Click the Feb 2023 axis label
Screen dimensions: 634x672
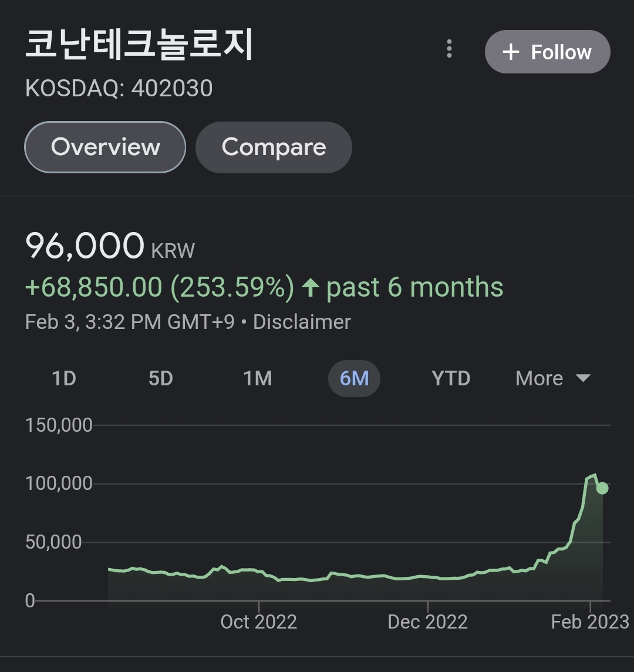[590, 622]
